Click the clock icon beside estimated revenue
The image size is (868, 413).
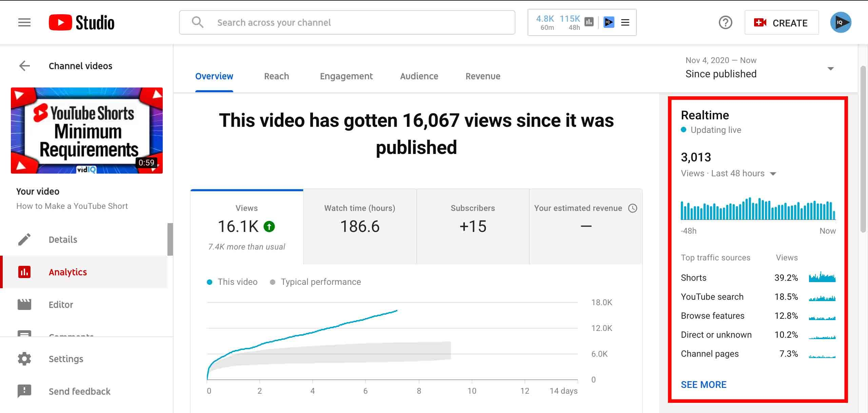pyautogui.click(x=633, y=208)
